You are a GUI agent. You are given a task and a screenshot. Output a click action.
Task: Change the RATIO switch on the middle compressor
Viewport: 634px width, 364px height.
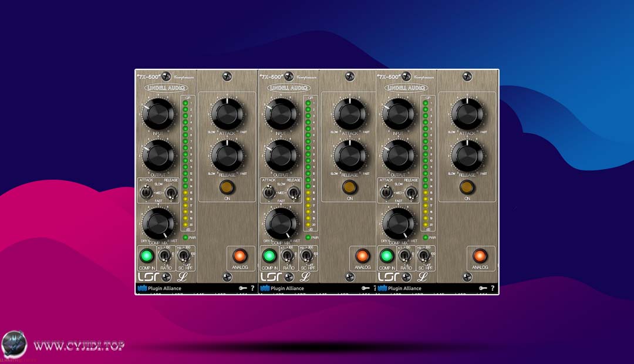coord(288,255)
